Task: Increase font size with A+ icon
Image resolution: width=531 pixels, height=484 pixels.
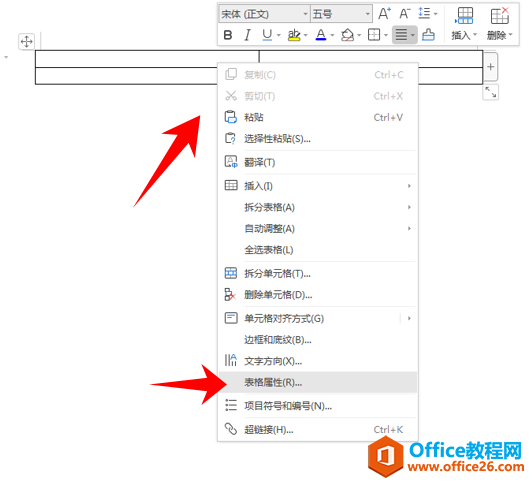Action: pyautogui.click(x=384, y=14)
